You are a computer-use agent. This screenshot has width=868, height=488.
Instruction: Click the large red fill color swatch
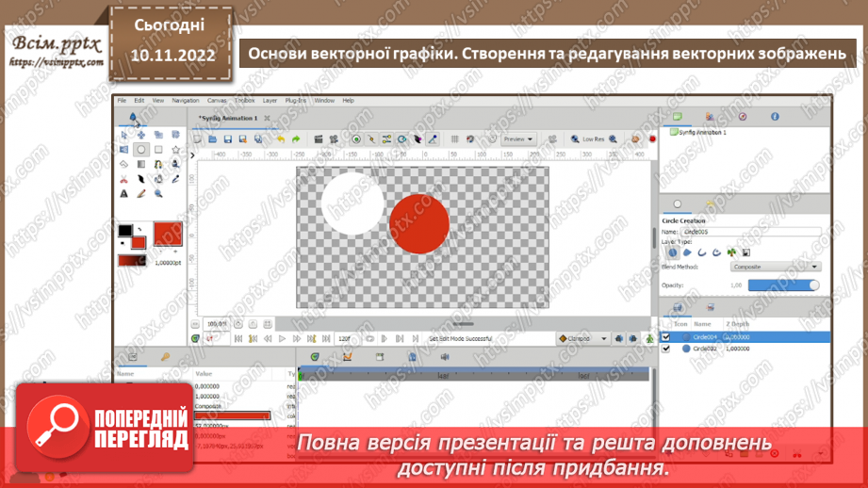(x=168, y=234)
